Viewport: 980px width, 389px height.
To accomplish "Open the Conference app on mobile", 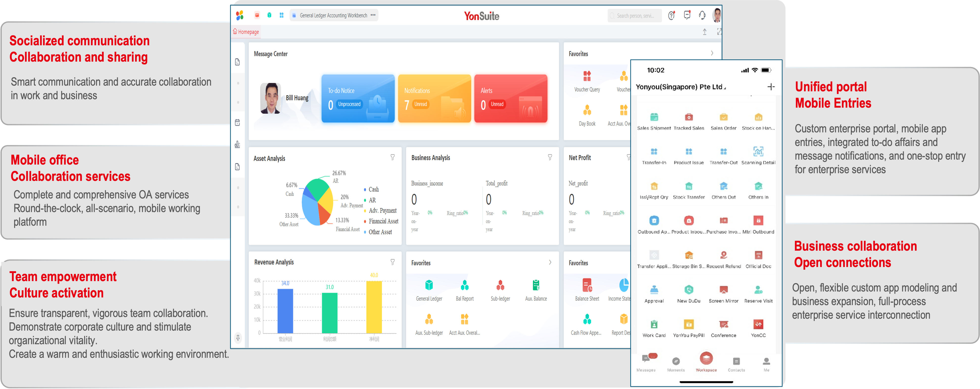I will click(723, 324).
